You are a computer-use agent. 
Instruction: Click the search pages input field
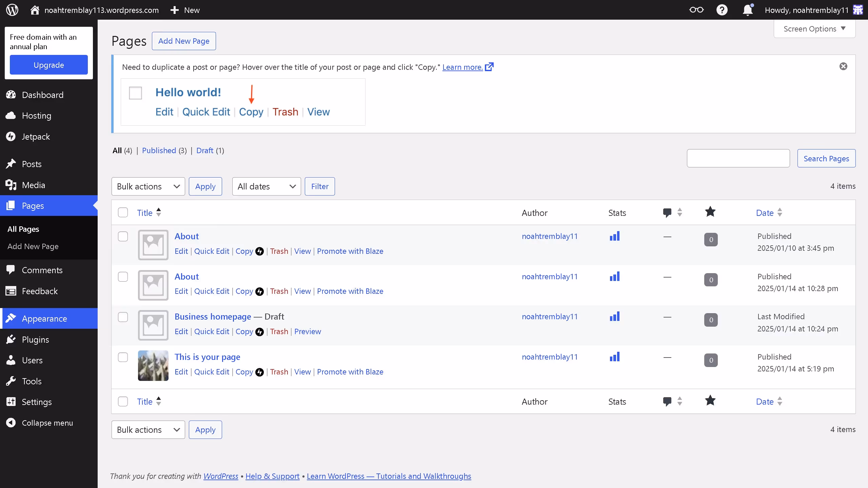pos(738,158)
